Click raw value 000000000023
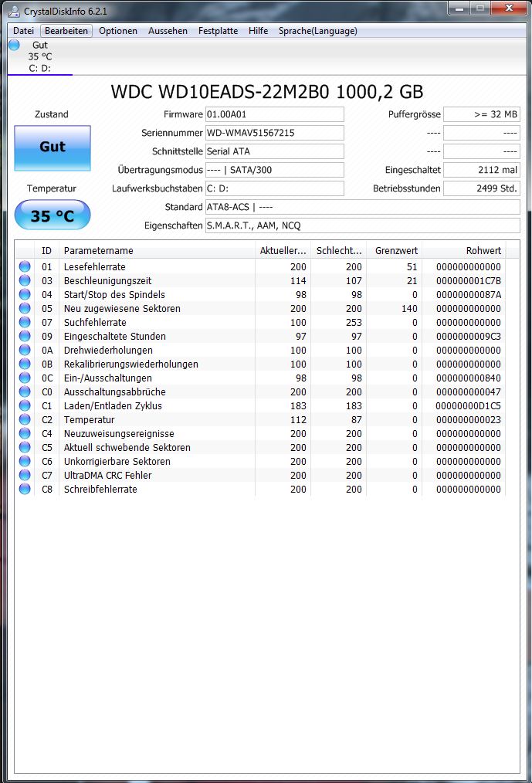The image size is (532, 783). pyautogui.click(x=469, y=419)
